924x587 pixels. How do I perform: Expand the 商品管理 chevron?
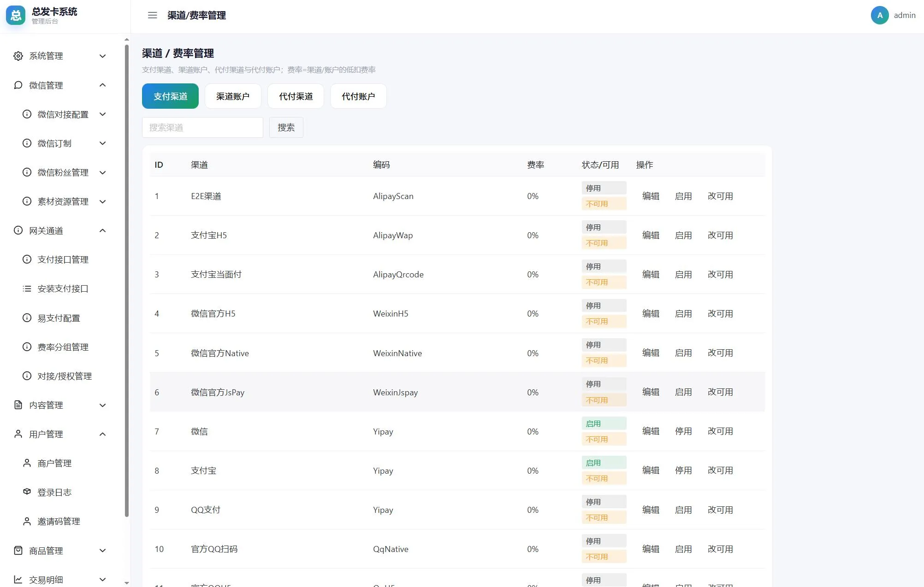[103, 551]
